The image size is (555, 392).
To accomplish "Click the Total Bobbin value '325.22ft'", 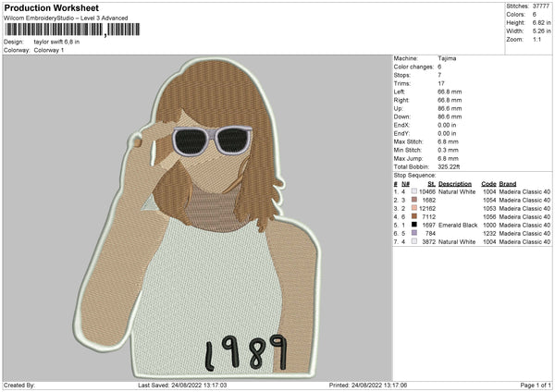I will click(x=449, y=166).
